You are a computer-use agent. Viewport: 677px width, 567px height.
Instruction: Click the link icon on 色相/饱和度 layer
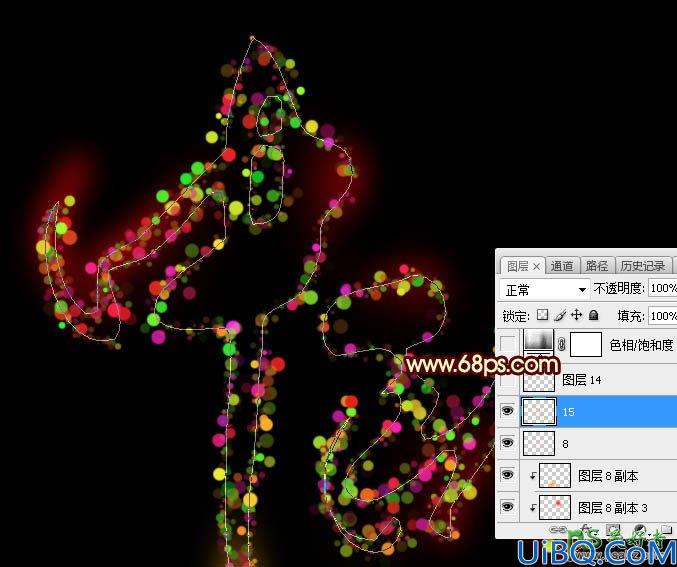tap(562, 345)
